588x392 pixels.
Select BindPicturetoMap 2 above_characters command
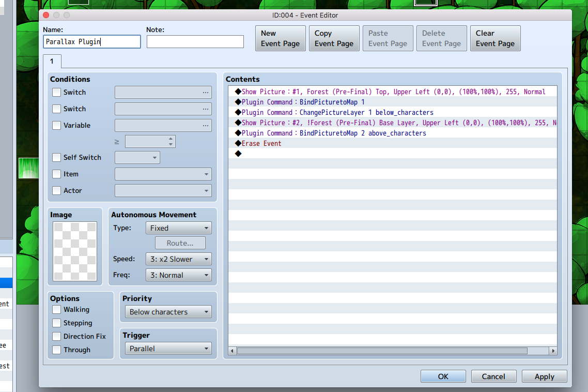coord(392,133)
